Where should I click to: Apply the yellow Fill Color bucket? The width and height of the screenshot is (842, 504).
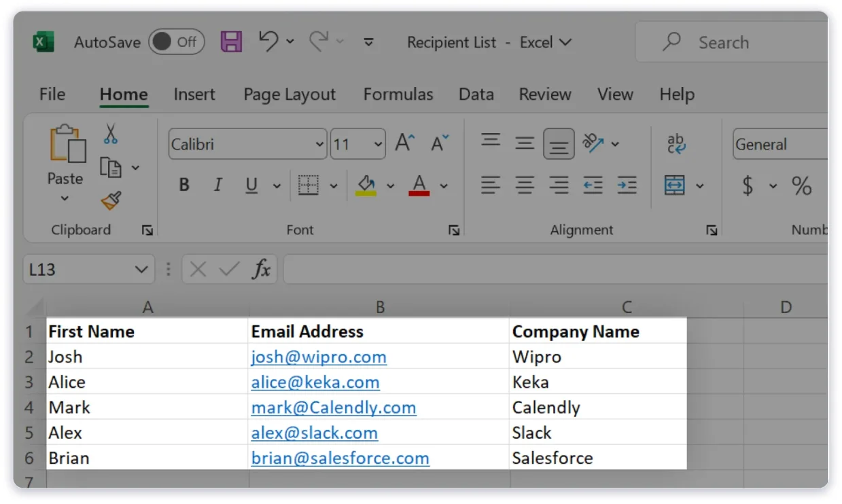[366, 185]
